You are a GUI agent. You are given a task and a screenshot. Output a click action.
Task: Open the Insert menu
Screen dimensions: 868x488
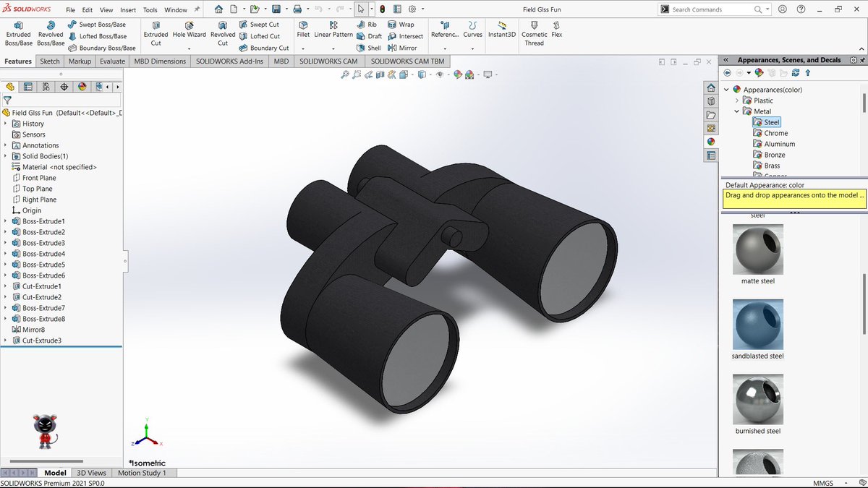128,9
